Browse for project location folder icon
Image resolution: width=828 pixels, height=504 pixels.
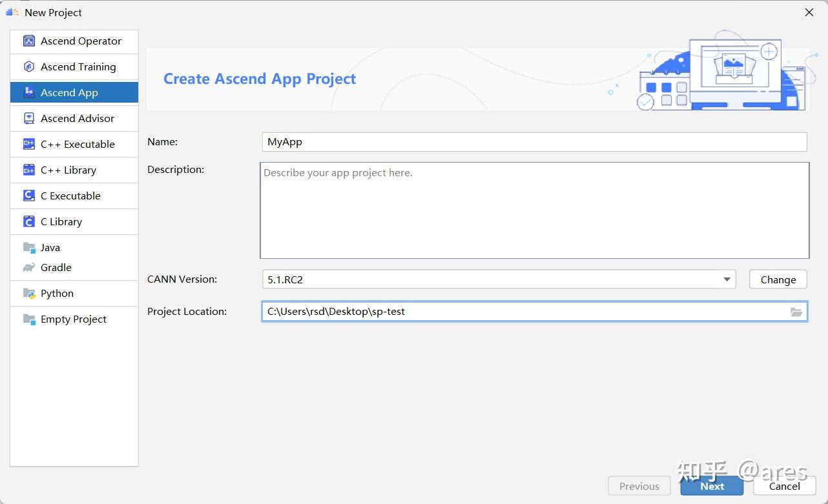(x=796, y=312)
